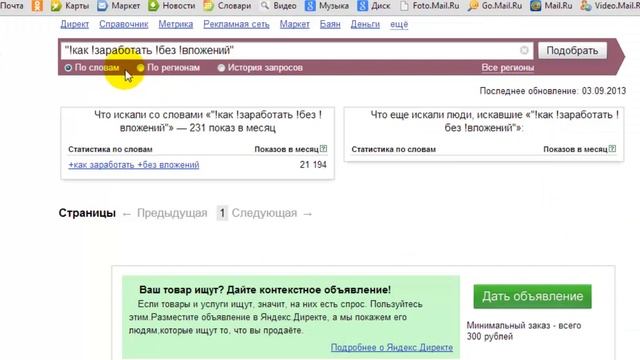Click Ваш товар ищут? ad heading
The image size is (640, 360).
point(265,290)
